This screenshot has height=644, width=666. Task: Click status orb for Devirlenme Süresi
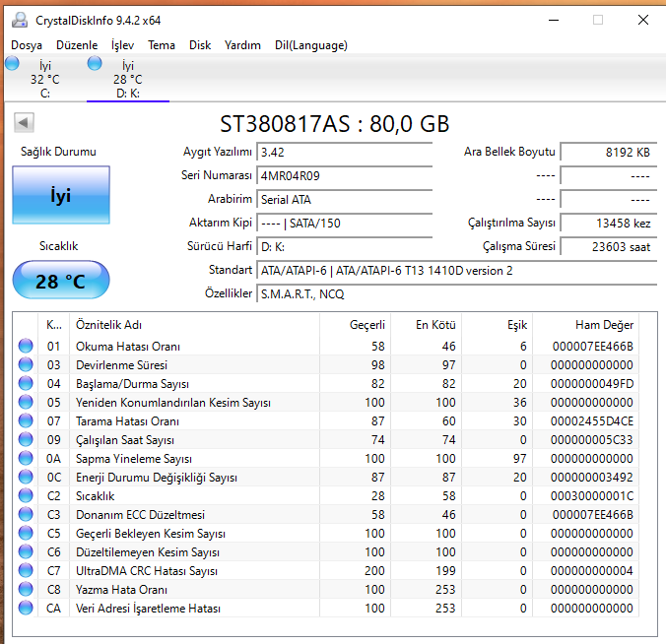point(26,364)
